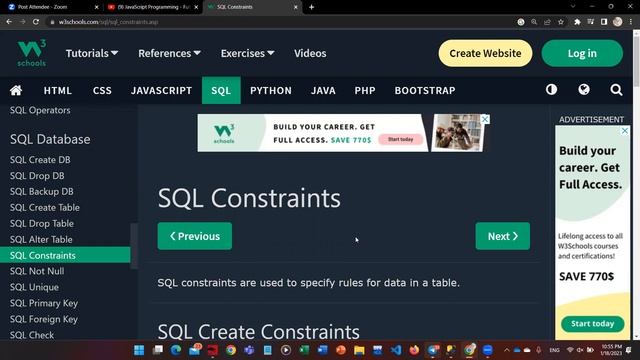Open SQL Not Null in the sidebar
Viewport: 640px width, 360px height.
(x=37, y=271)
